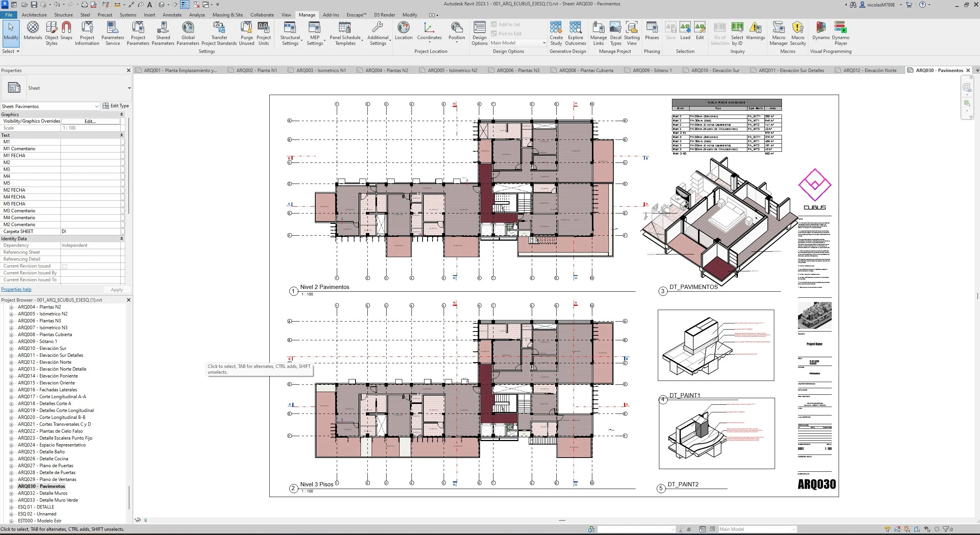The width and height of the screenshot is (980, 535).
Task: Click the Phases tool
Action: [x=652, y=31]
